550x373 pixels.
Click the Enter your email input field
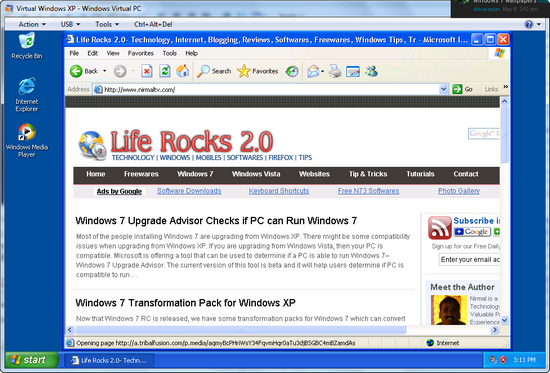coord(469,260)
